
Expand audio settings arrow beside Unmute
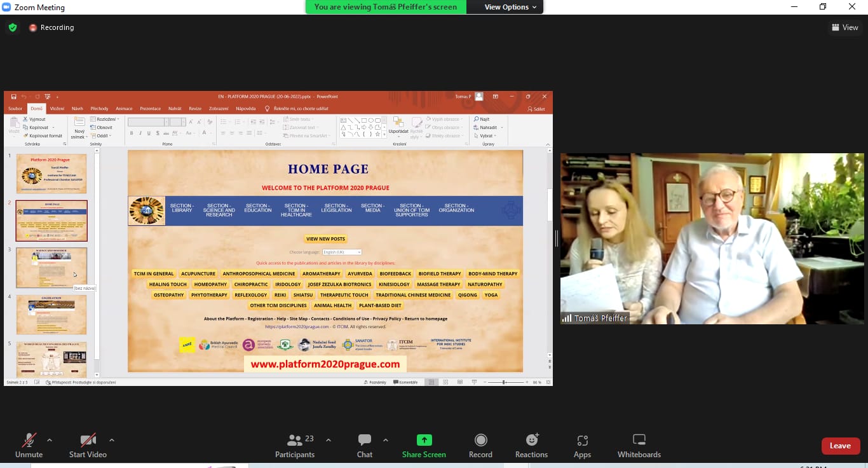50,440
